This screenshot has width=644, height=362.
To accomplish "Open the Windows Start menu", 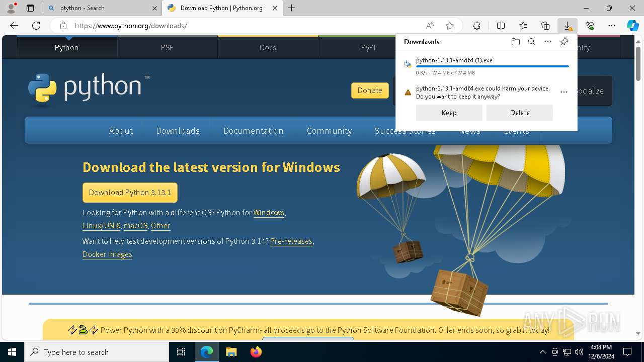I will click(12, 352).
